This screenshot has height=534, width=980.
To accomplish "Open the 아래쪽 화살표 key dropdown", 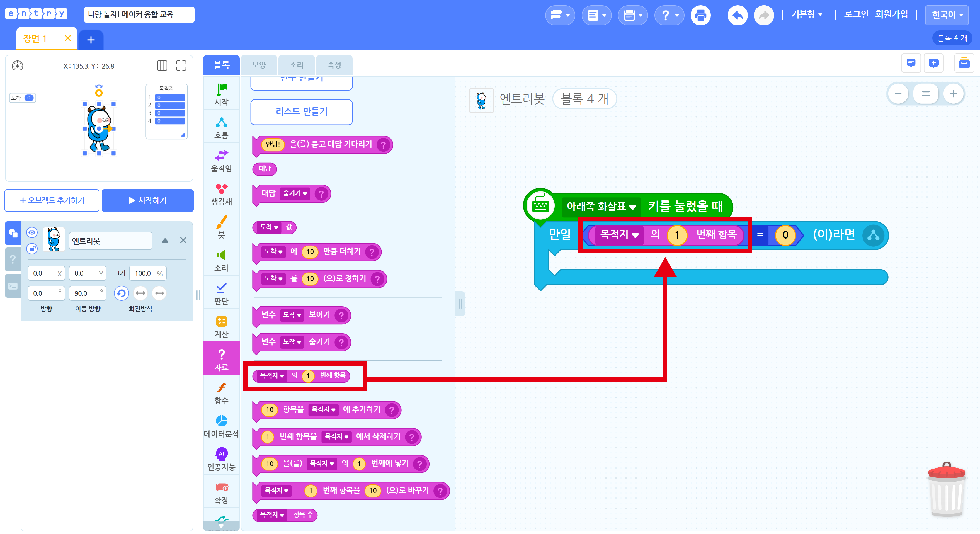I will (x=601, y=207).
